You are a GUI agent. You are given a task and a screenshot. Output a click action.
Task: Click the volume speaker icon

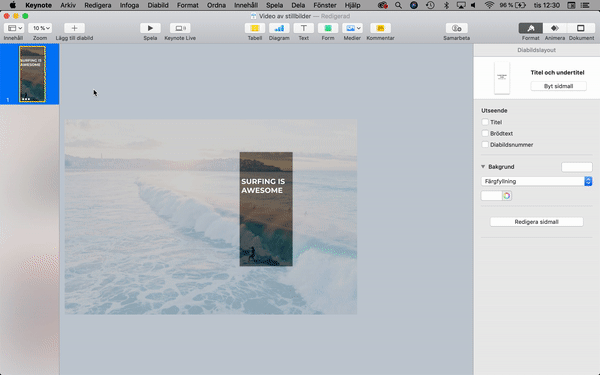(x=474, y=5)
